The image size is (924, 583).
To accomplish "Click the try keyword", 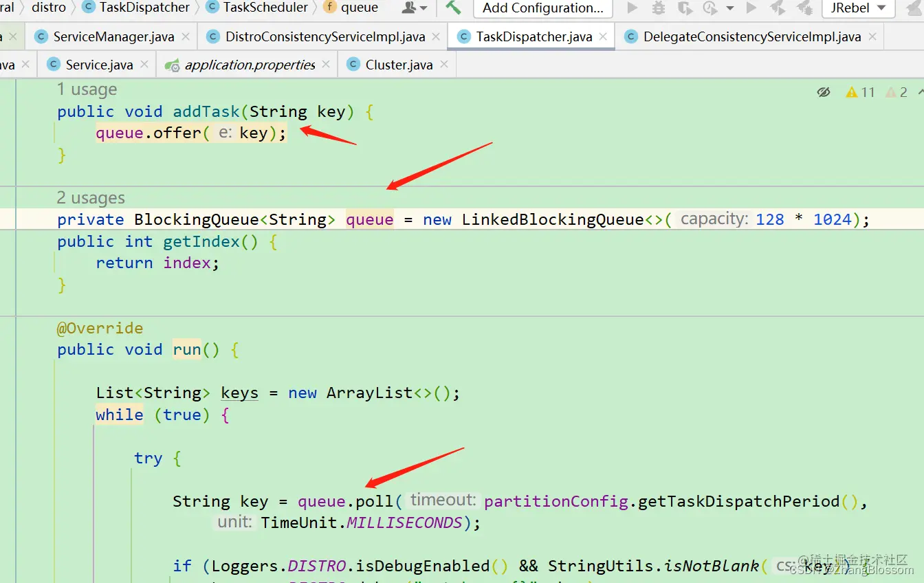I will [148, 458].
